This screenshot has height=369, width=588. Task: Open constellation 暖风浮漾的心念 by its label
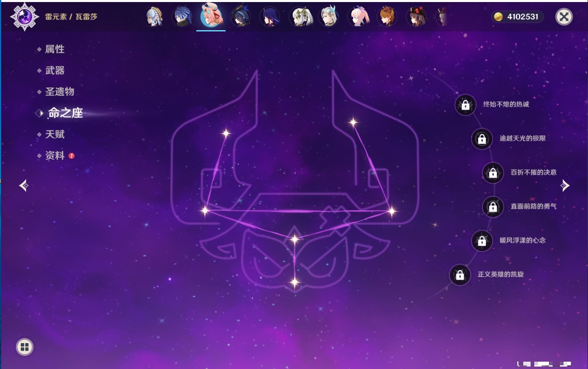tap(523, 240)
